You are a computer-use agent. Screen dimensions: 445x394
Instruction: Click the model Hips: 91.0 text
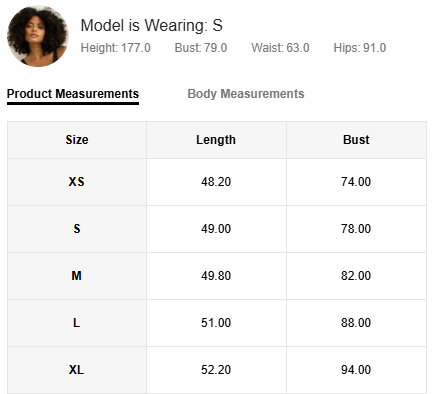tap(360, 48)
